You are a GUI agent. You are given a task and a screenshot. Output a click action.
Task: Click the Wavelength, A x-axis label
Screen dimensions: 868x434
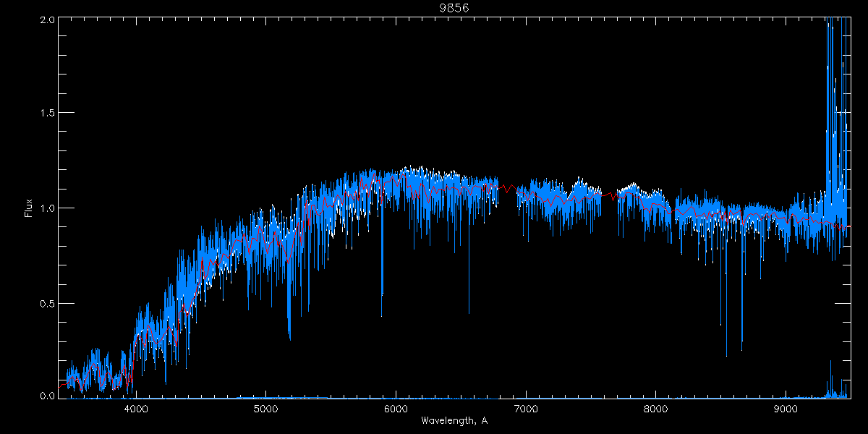click(x=454, y=420)
